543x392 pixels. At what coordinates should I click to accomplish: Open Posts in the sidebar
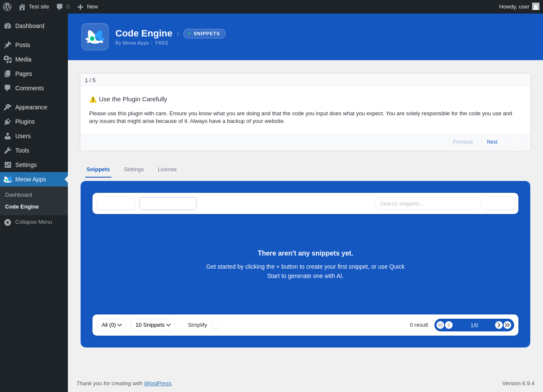[x=34, y=45]
